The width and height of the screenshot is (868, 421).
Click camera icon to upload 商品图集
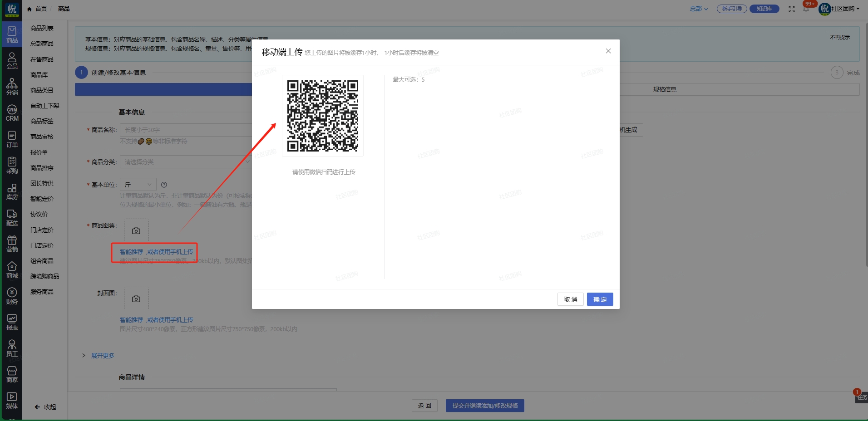click(136, 231)
